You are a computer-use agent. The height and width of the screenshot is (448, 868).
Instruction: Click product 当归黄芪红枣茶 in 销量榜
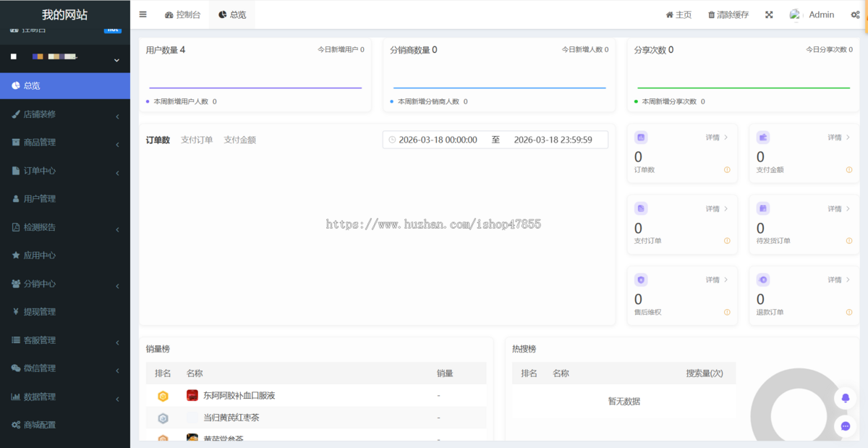[x=231, y=418]
